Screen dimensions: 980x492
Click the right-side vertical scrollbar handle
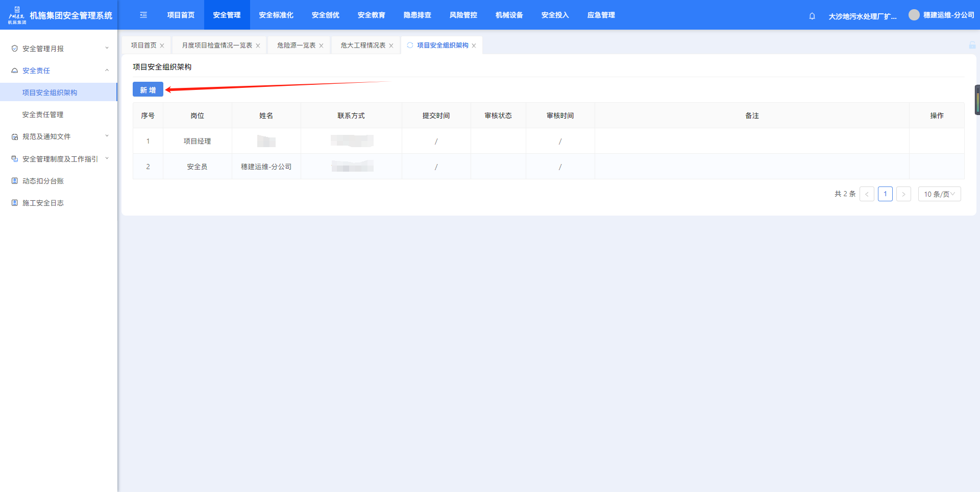(x=977, y=100)
